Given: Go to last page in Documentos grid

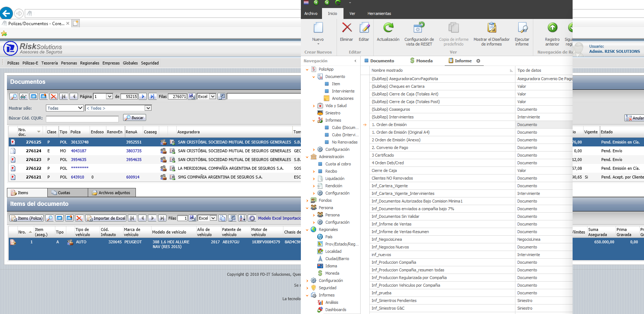Looking at the screenshot, I should coord(153,97).
